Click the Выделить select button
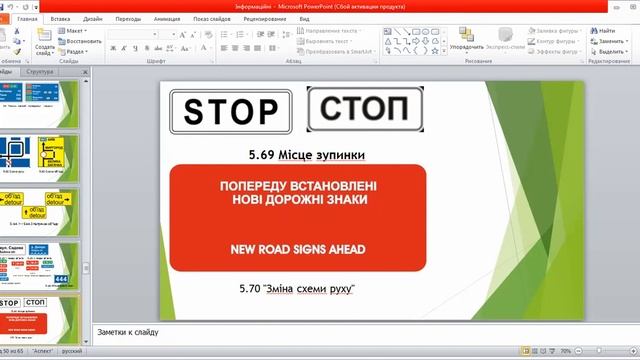Image resolution: width=640 pixels, height=360 pixels. point(609,52)
